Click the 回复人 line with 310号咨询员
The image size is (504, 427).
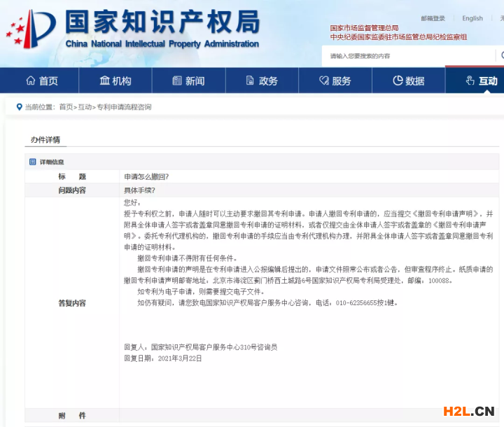point(201,347)
